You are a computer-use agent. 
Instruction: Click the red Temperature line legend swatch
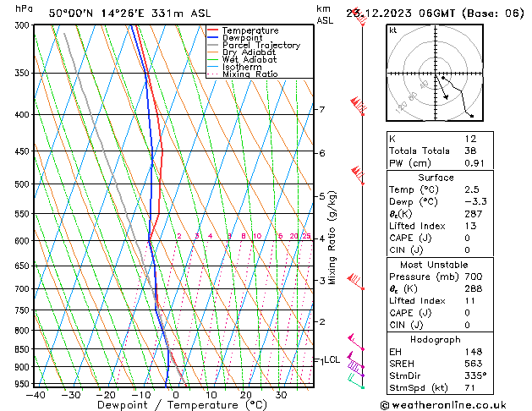213,30
